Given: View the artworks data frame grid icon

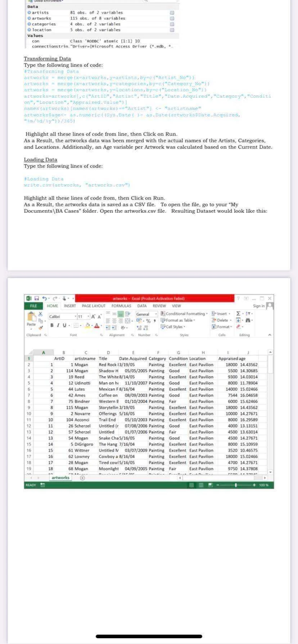Looking at the screenshot, I should click(x=172, y=18).
